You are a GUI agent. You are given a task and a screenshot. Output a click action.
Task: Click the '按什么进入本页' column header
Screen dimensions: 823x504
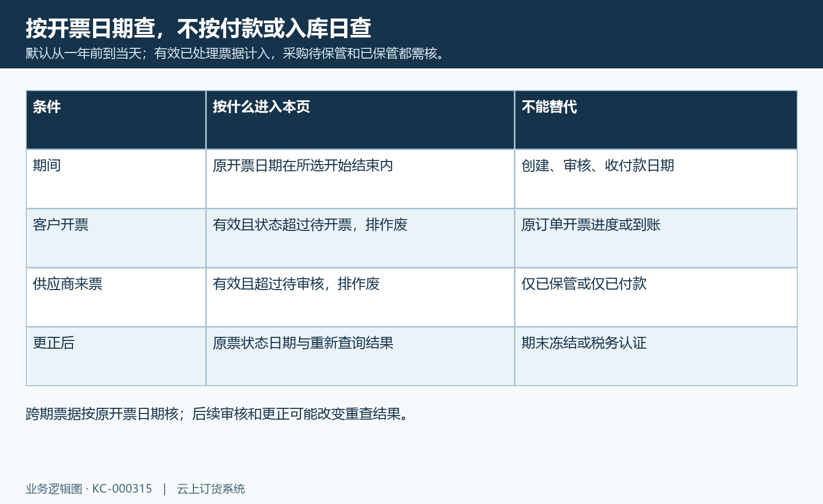[360, 120]
